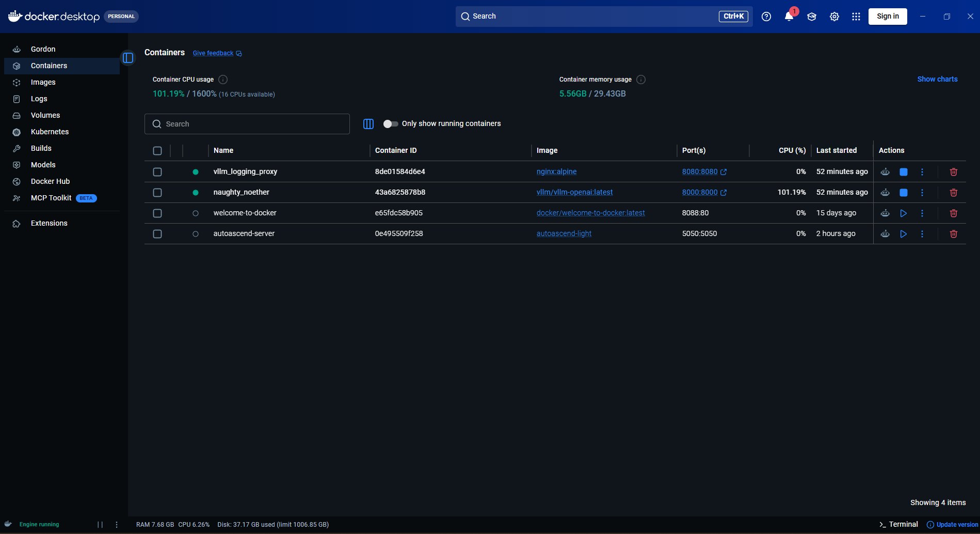The height and width of the screenshot is (534, 980).
Task: Go to Logs in sidebar
Action: coord(62,99)
